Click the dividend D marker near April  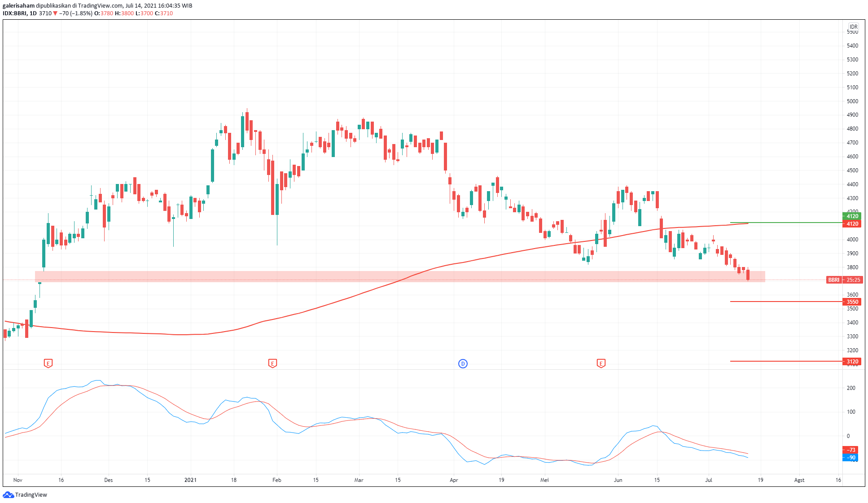463,363
